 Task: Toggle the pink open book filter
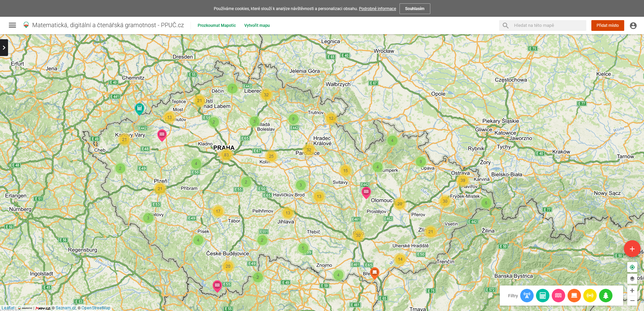tap(558, 296)
